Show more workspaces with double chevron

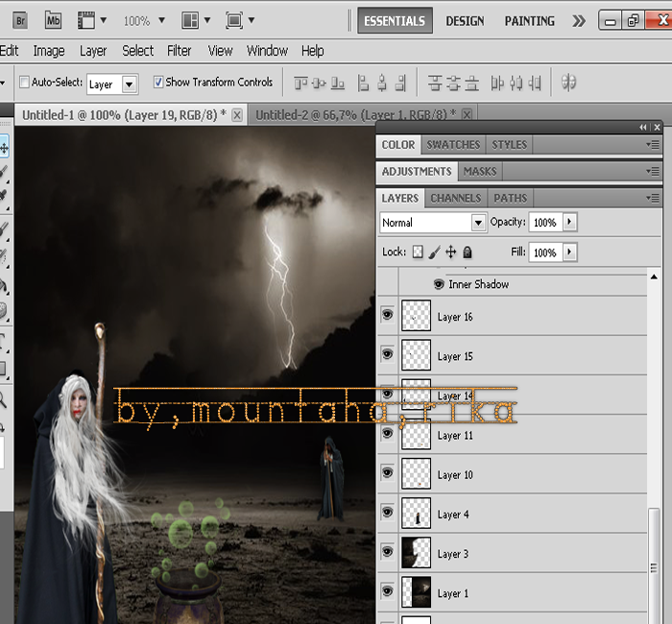point(579,20)
